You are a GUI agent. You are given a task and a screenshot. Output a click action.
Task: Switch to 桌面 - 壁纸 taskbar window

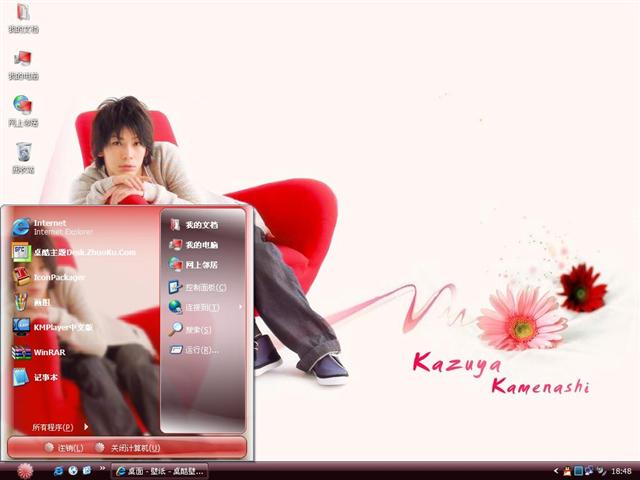[x=160, y=471]
